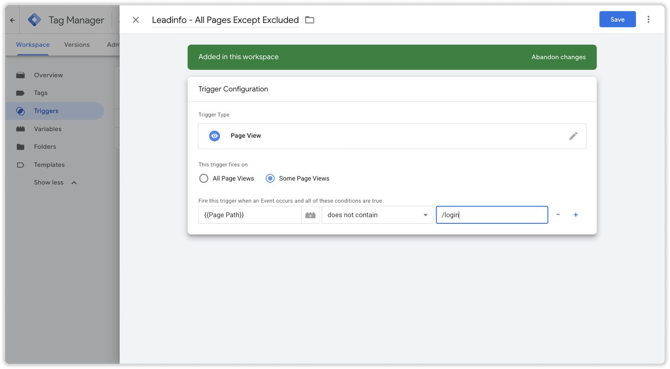Switch to the Versions tab
Image resolution: width=670 pixels, height=369 pixels.
(x=77, y=45)
